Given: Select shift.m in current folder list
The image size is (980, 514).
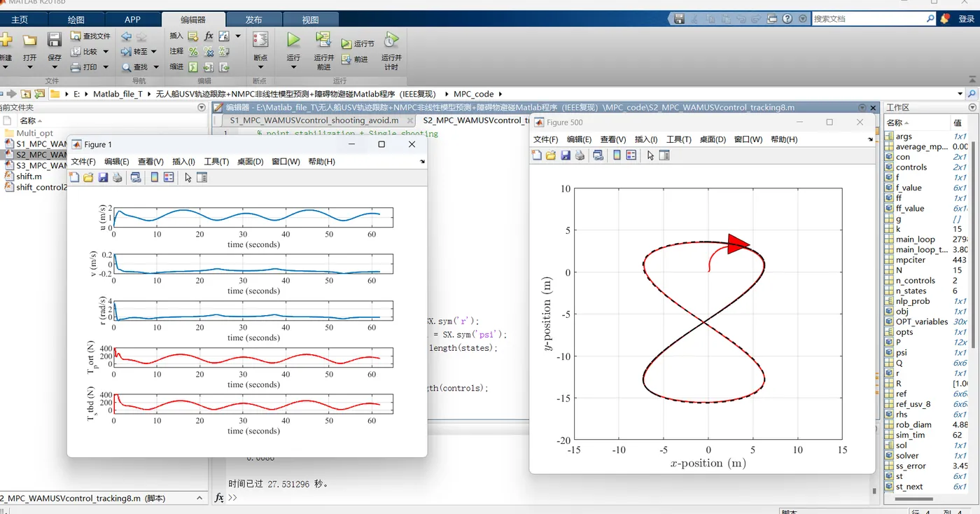Looking at the screenshot, I should (29, 176).
